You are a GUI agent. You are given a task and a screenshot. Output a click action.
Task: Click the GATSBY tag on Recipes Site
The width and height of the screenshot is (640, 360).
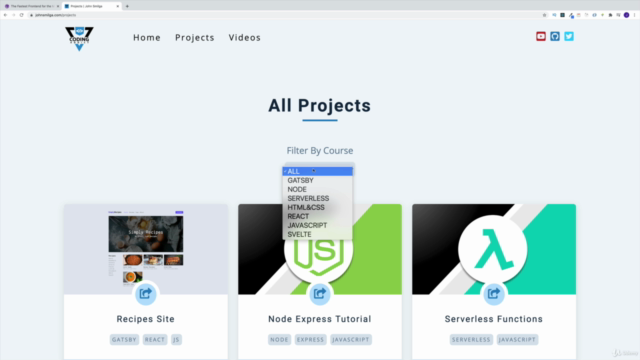click(124, 340)
